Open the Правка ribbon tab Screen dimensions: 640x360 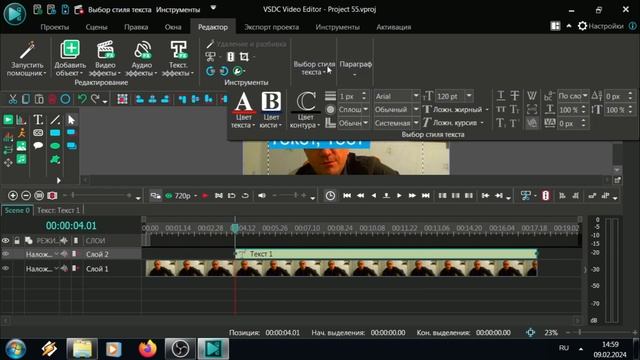click(x=136, y=27)
